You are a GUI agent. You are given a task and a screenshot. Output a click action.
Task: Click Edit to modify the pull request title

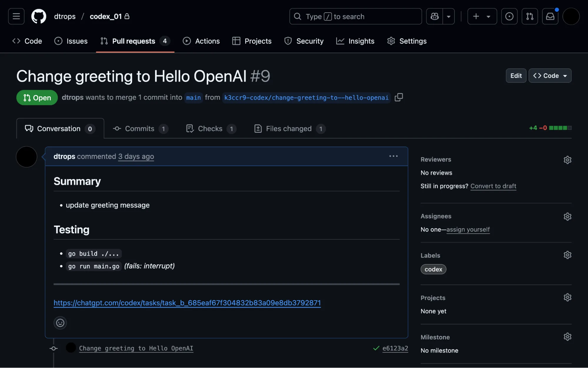(516, 76)
